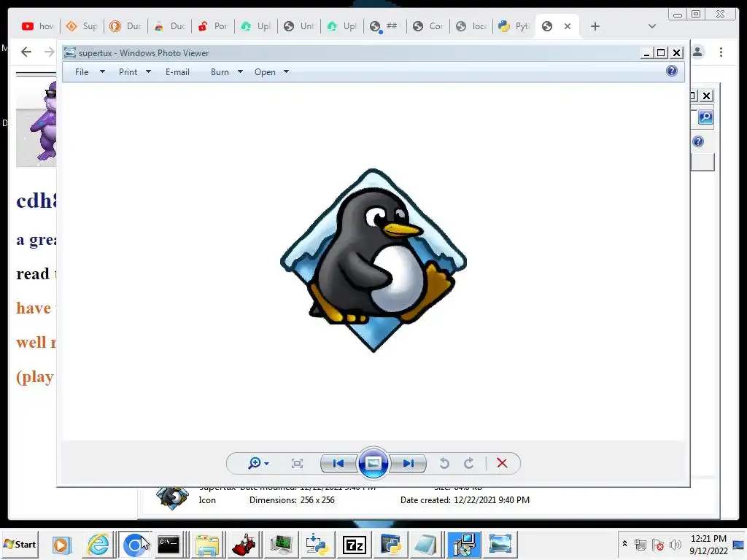Open the 7-Zip taskbar icon
The height and width of the screenshot is (560, 747).
[355, 544]
